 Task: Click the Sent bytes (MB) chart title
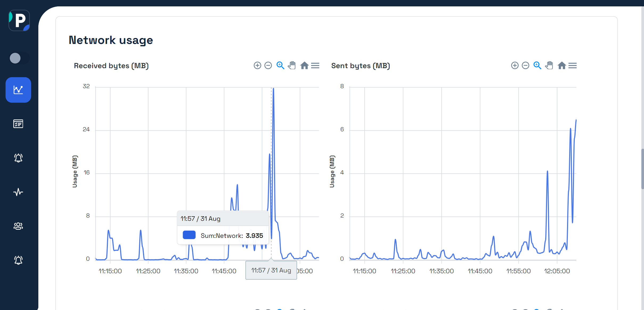click(x=361, y=66)
